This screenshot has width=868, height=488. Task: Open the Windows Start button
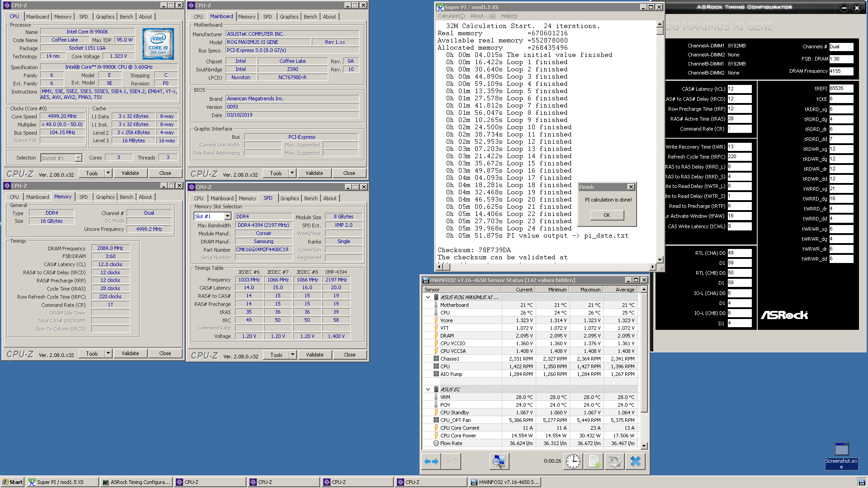pos(12,482)
